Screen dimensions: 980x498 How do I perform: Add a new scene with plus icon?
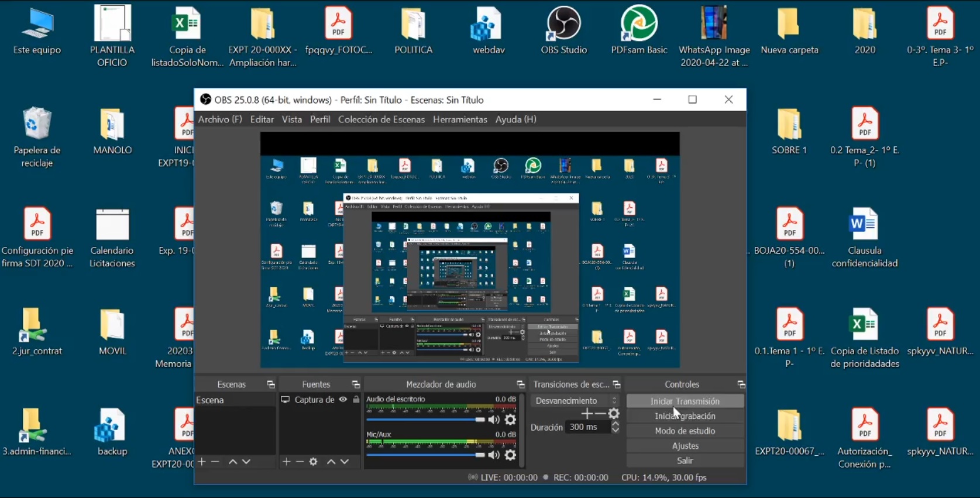pyautogui.click(x=202, y=462)
